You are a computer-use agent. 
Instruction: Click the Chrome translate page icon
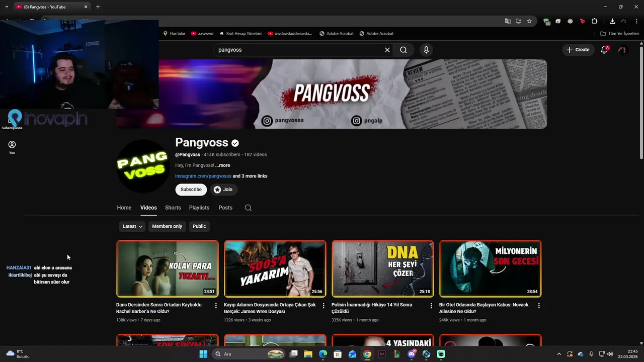(508, 21)
